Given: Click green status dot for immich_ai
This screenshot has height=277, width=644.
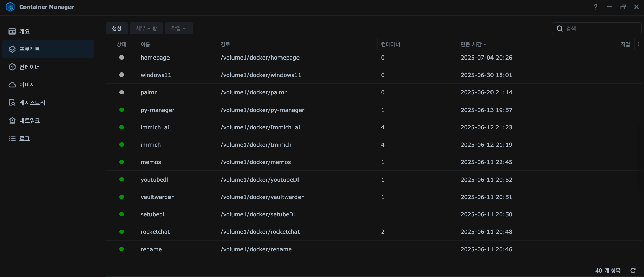Looking at the screenshot, I should 122,127.
